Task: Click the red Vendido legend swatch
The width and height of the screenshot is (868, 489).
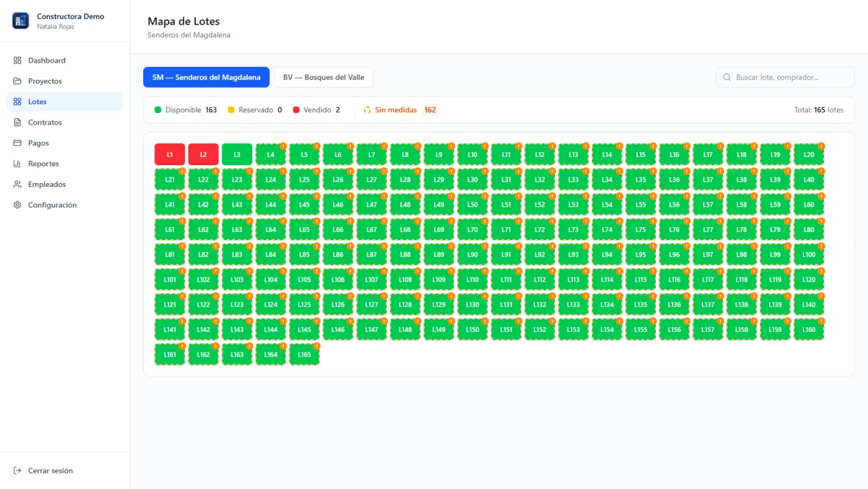Action: (296, 110)
